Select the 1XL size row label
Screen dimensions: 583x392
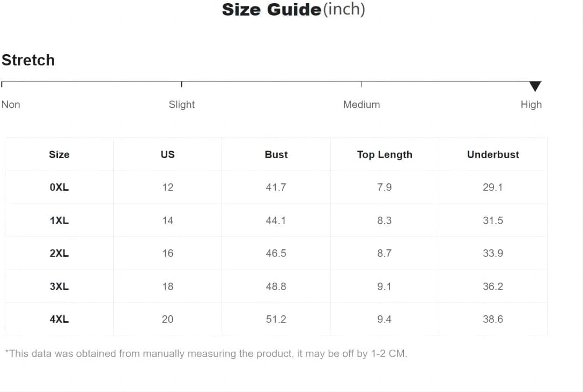tap(59, 220)
